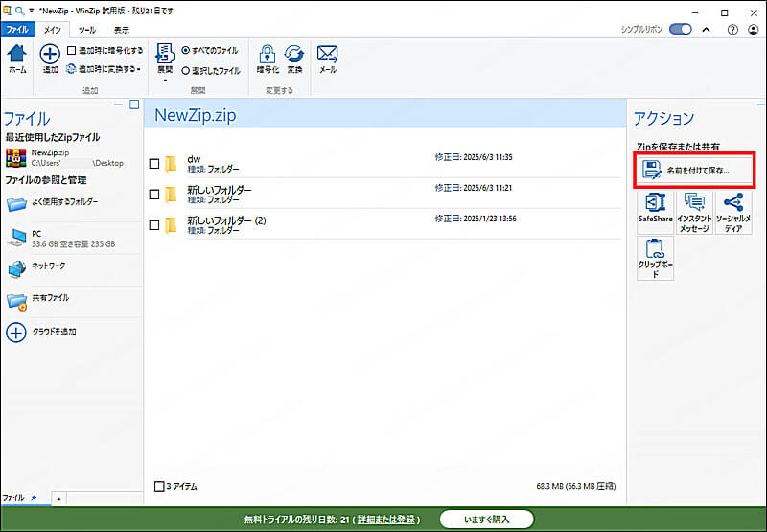
Task: Switch to the Tools (ツール) ribbon tab
Action: (x=87, y=30)
